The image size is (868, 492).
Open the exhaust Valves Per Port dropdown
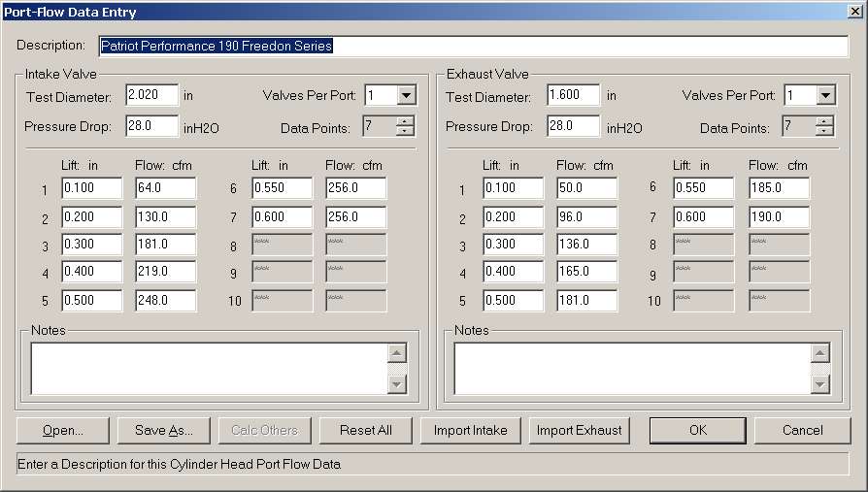pyautogui.click(x=825, y=95)
